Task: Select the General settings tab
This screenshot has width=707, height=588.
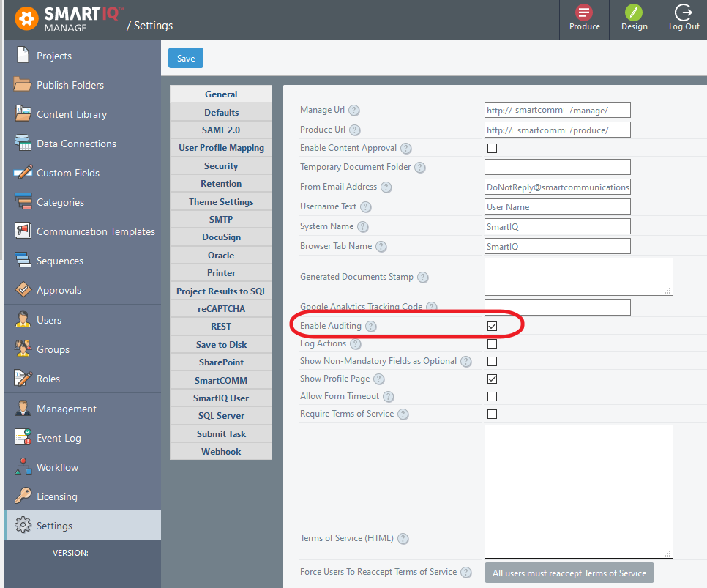Action: coord(221,94)
